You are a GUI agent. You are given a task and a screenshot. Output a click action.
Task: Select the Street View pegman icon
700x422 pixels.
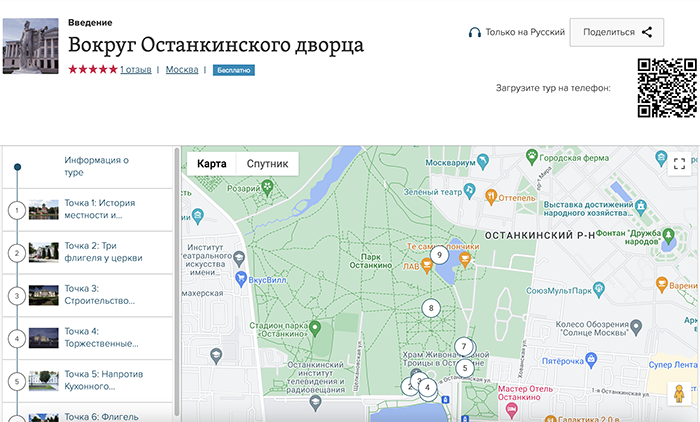click(x=679, y=393)
